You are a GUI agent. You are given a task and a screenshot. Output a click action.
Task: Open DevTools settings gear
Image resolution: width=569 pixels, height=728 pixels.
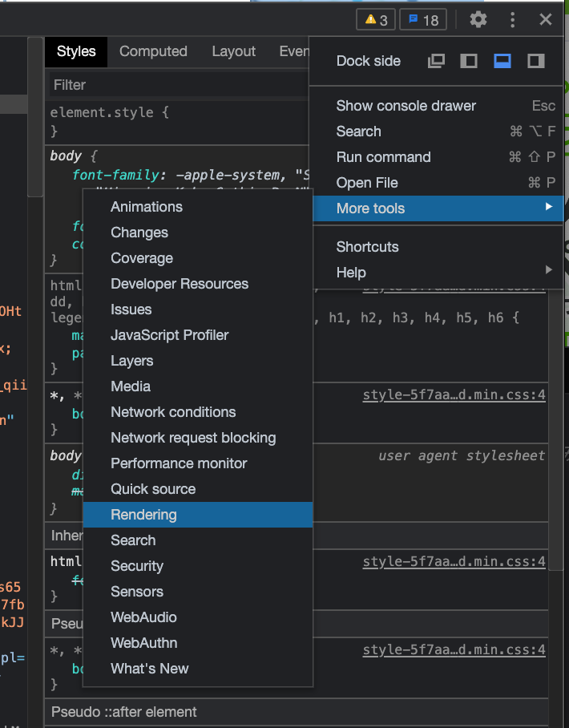click(478, 20)
